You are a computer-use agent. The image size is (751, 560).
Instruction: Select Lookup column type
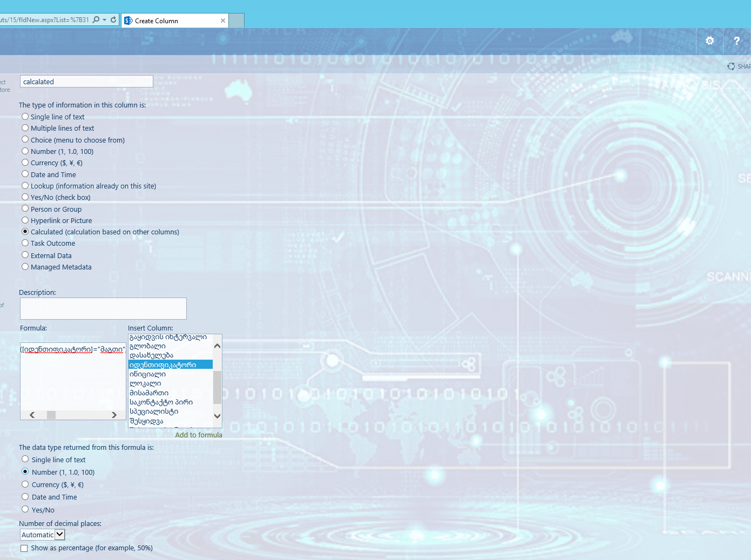[25, 186]
